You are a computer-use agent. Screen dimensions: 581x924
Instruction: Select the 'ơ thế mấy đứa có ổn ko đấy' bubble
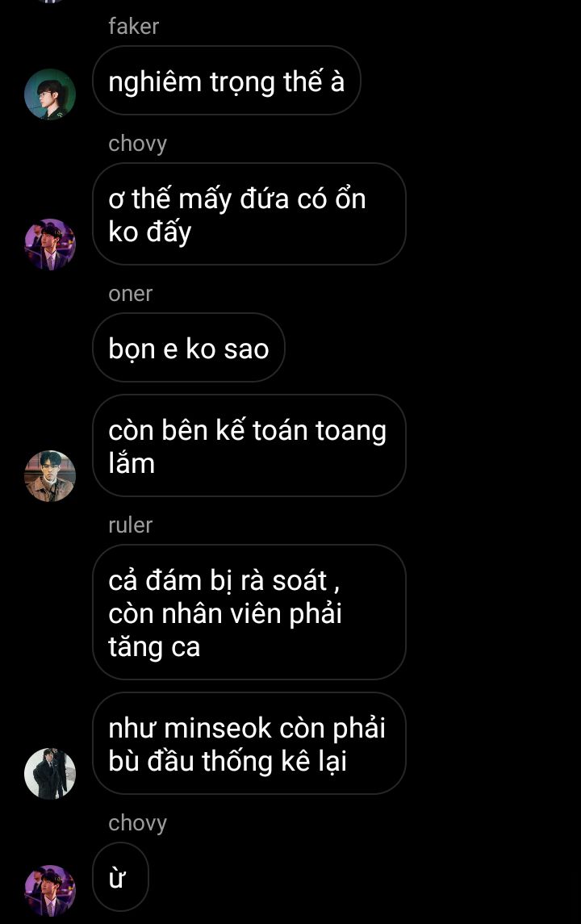249,214
